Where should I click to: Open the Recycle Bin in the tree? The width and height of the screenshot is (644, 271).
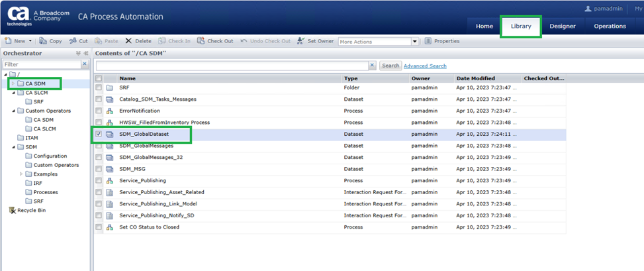click(13, 210)
